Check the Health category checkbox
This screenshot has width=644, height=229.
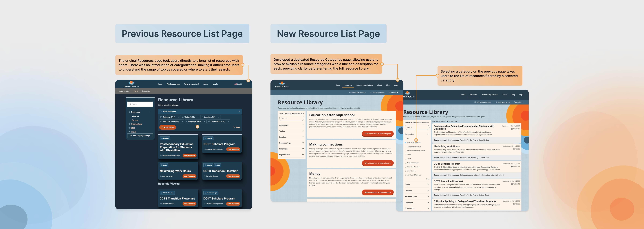coord(405,159)
